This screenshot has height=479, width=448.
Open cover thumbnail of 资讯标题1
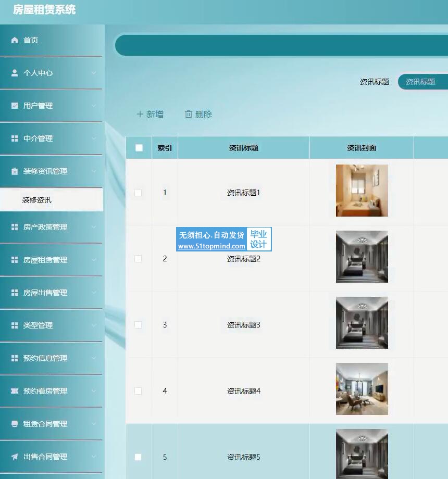(362, 191)
